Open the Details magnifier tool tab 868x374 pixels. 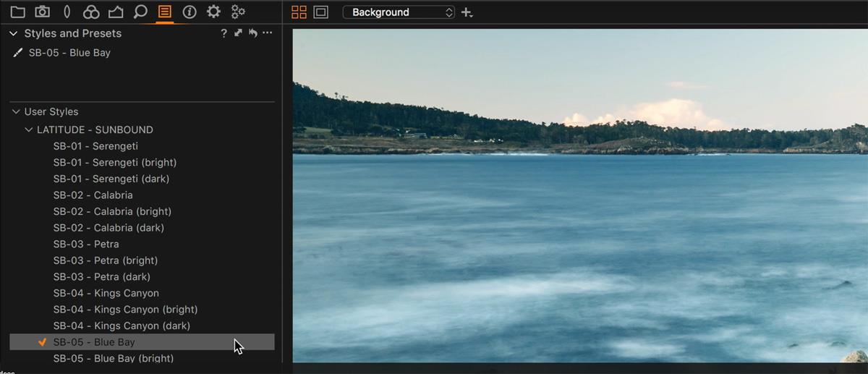click(140, 12)
